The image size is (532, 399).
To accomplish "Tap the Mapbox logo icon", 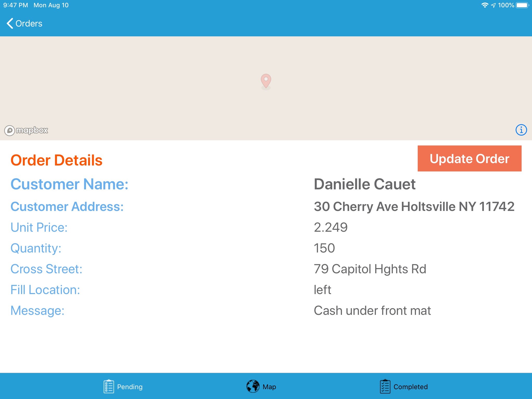I will (x=8, y=130).
